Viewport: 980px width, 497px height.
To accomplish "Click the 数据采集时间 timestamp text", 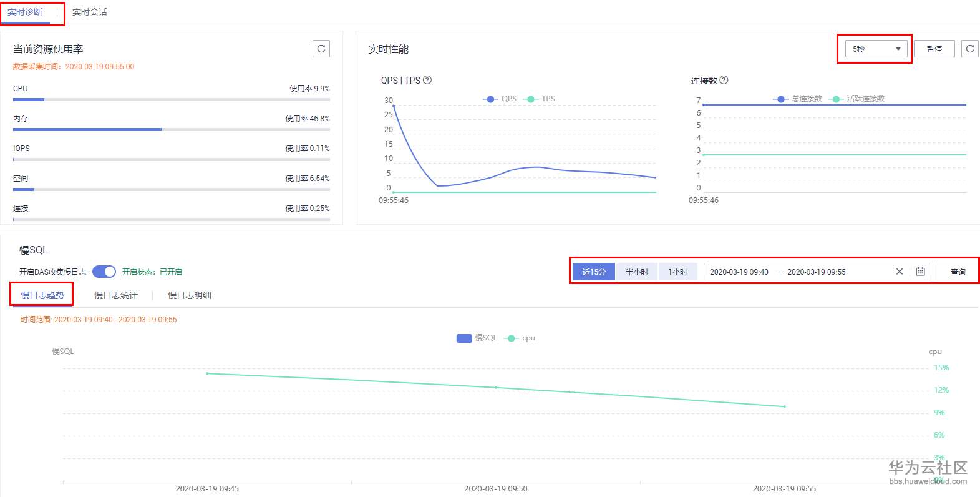I will 74,67.
